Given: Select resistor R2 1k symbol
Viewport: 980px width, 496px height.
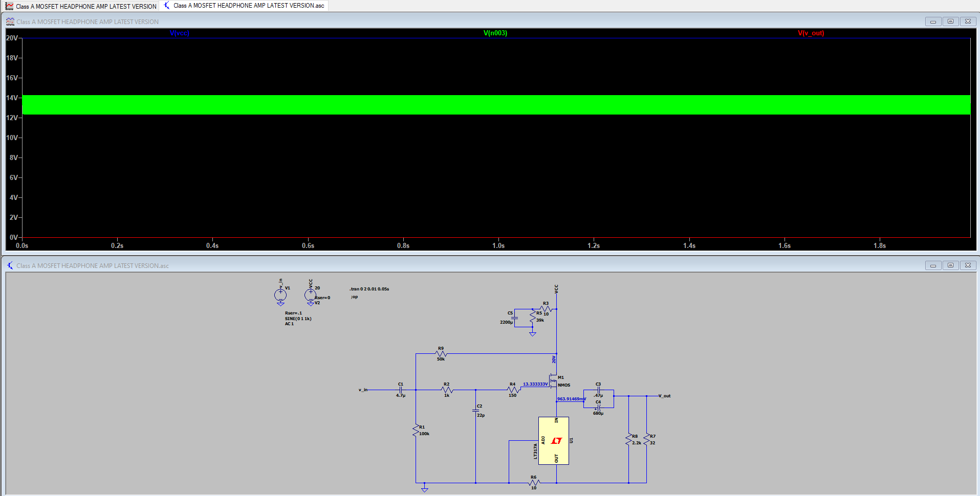Looking at the screenshot, I should pos(447,390).
